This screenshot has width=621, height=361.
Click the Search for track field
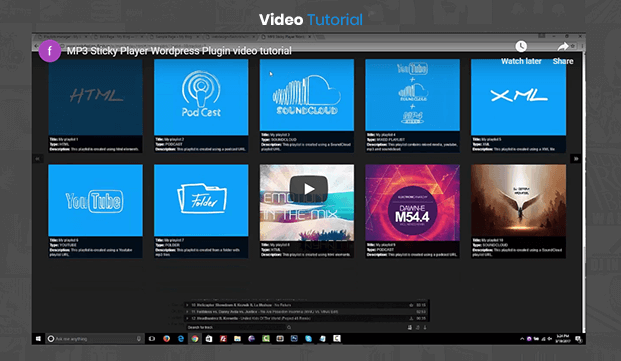[236, 327]
